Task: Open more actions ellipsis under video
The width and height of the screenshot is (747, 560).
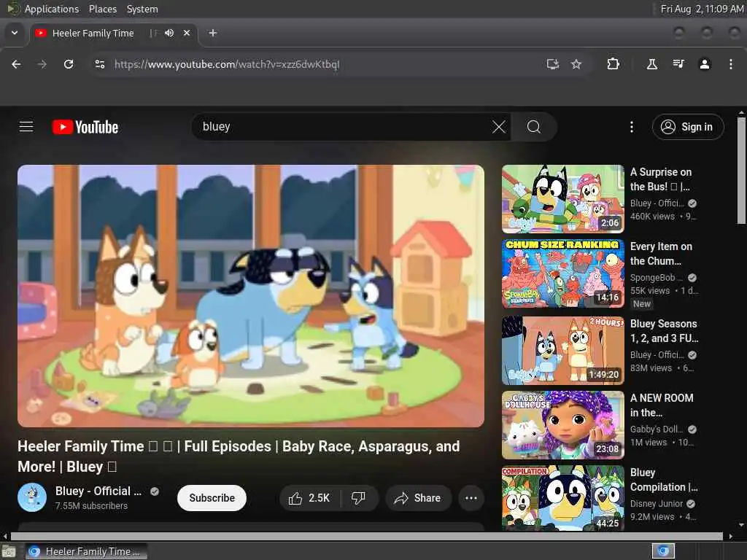Action: (x=471, y=498)
